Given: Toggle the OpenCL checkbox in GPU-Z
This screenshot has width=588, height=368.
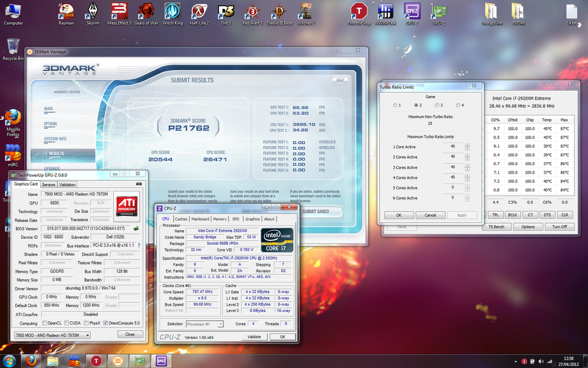Looking at the screenshot, I should point(44,323).
